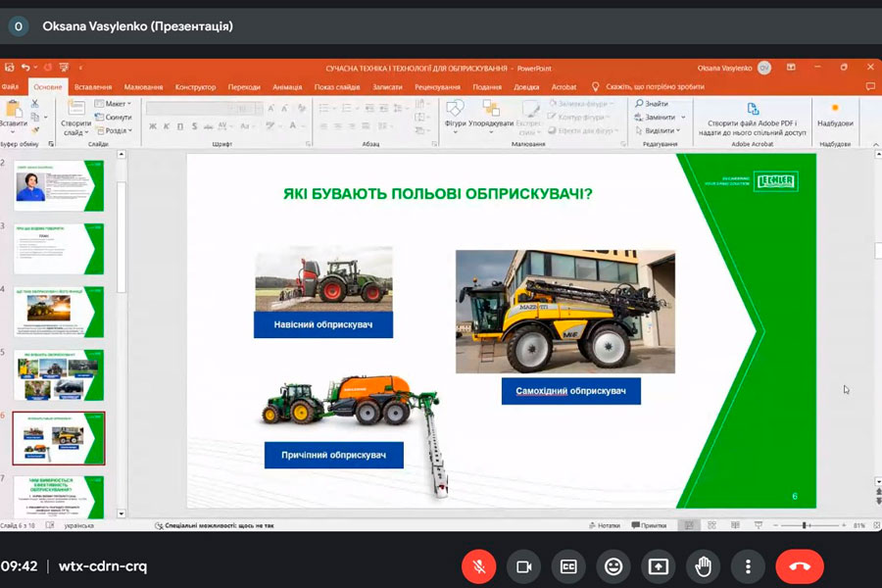882x588 pixels.
Task: Open the Анімація ribbon tab
Action: tap(287, 87)
